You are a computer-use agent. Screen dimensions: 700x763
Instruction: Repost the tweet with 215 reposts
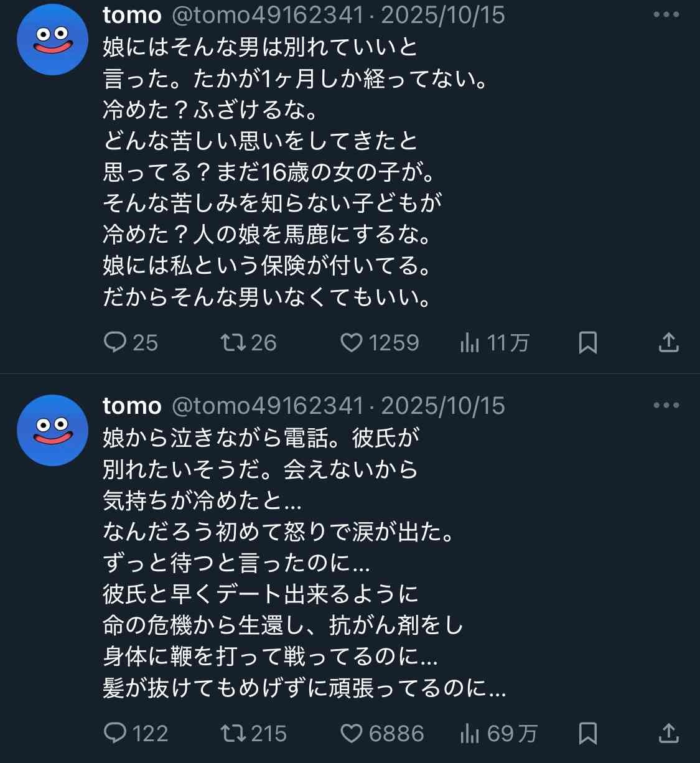[x=233, y=733]
